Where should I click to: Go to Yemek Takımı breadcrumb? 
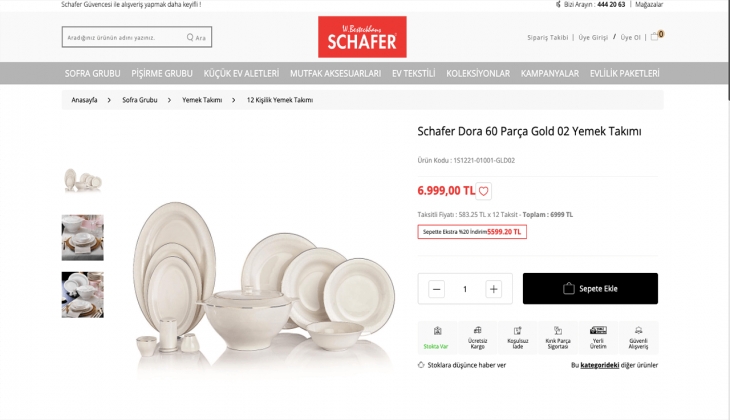[202, 100]
